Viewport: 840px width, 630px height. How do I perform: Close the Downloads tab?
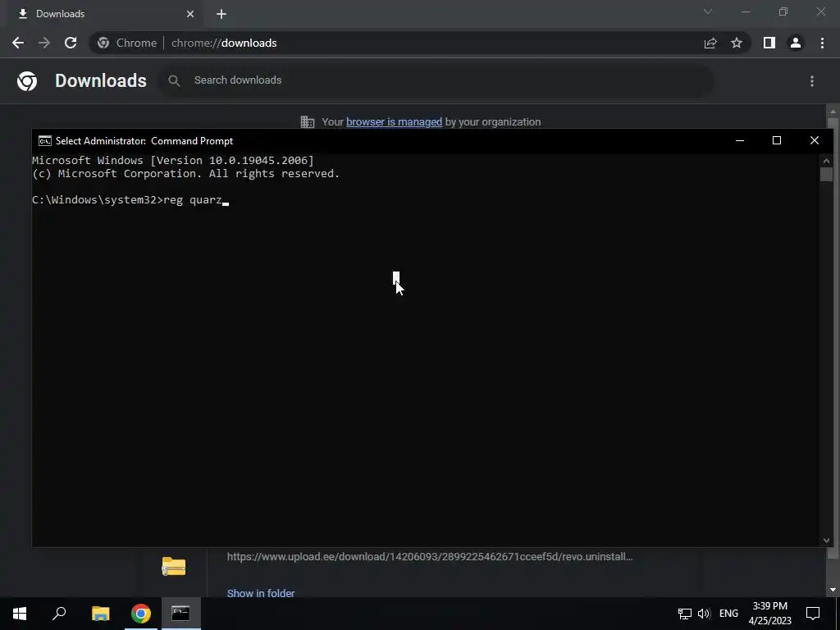(x=190, y=14)
